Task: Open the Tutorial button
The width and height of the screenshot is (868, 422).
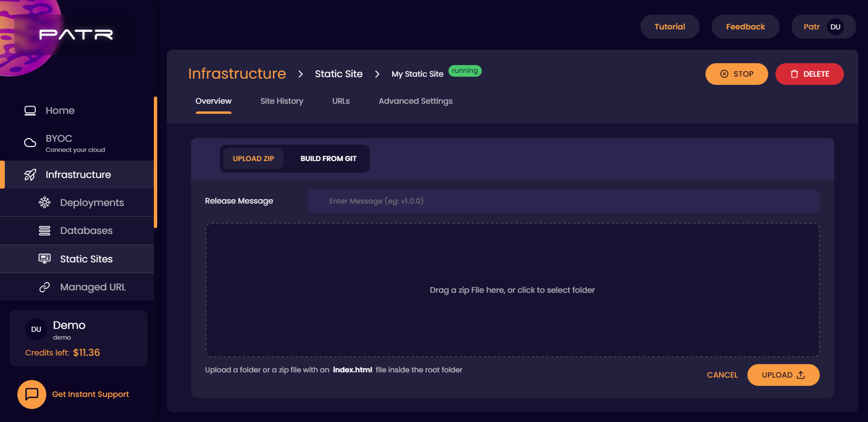Action: (670, 27)
